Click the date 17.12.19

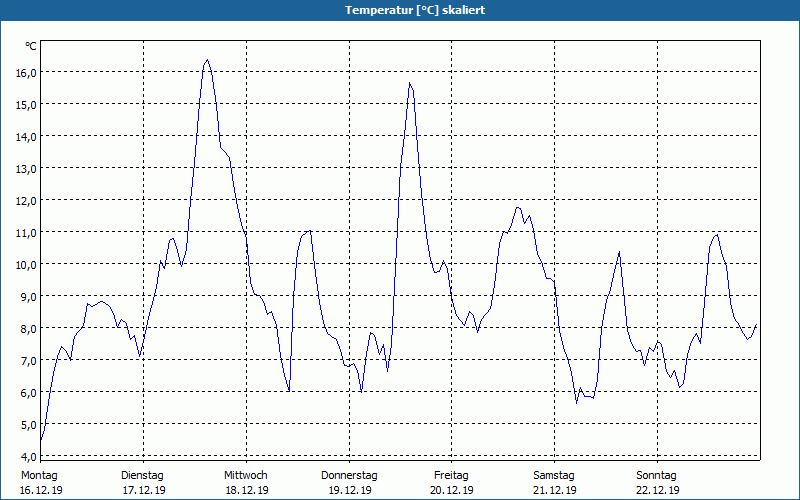tap(144, 490)
